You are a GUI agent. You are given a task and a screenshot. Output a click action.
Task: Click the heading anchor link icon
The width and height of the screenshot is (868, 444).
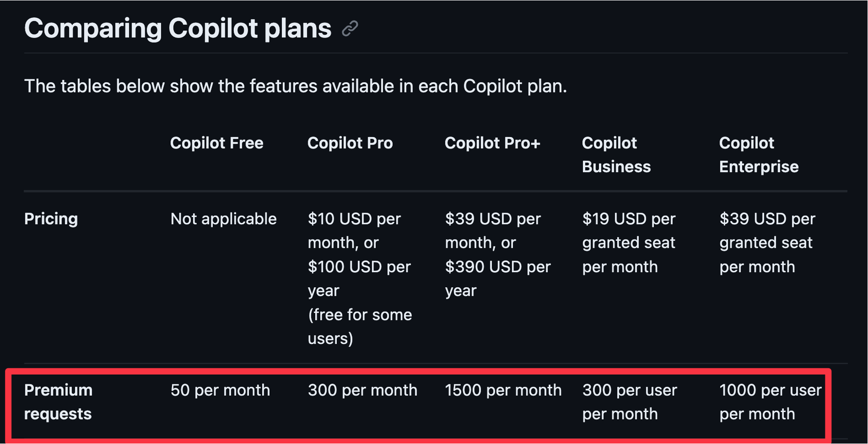point(350,29)
